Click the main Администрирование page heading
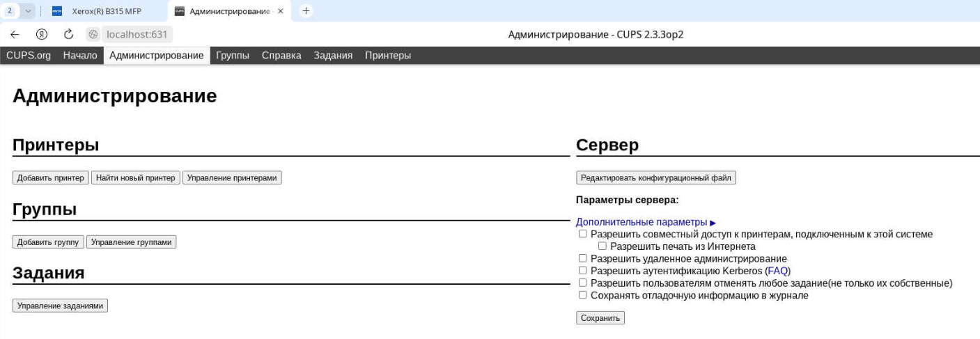The image size is (980, 339). (x=115, y=96)
